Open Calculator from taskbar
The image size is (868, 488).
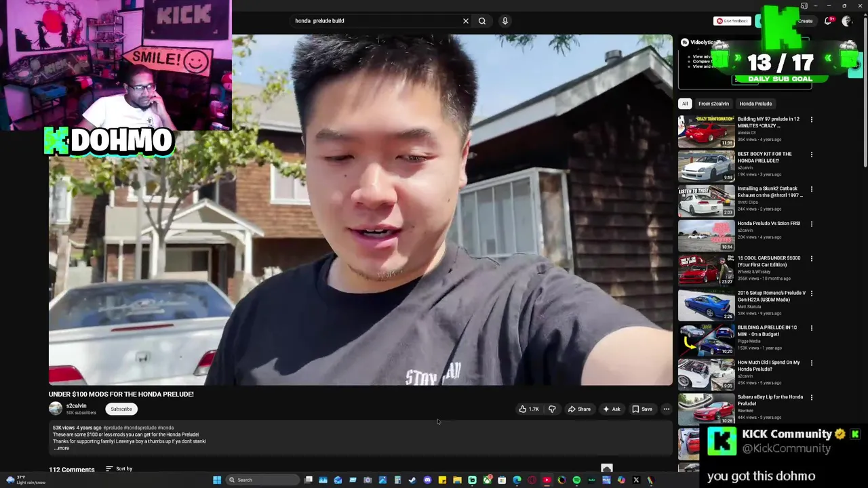coord(397,480)
